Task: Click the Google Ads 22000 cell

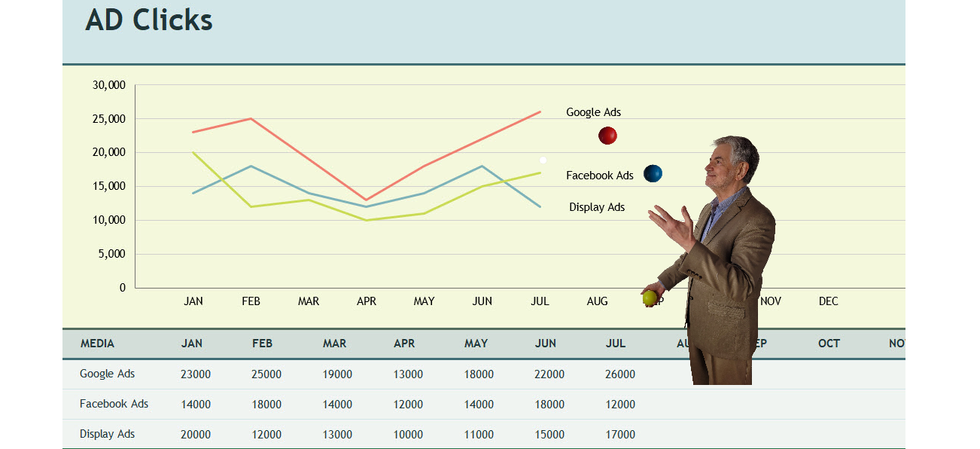Action: [549, 374]
